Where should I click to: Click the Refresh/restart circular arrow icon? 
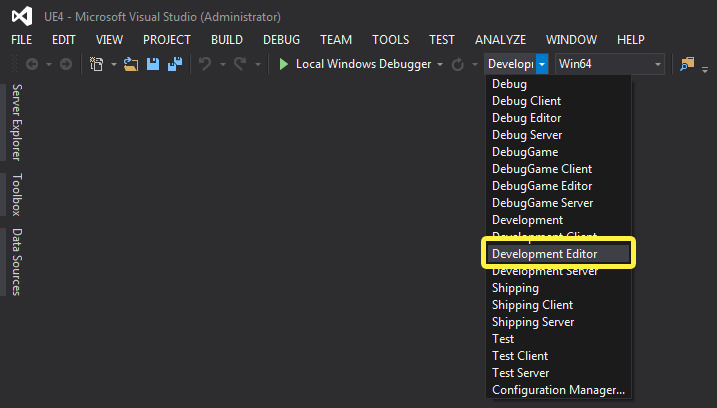tap(458, 64)
